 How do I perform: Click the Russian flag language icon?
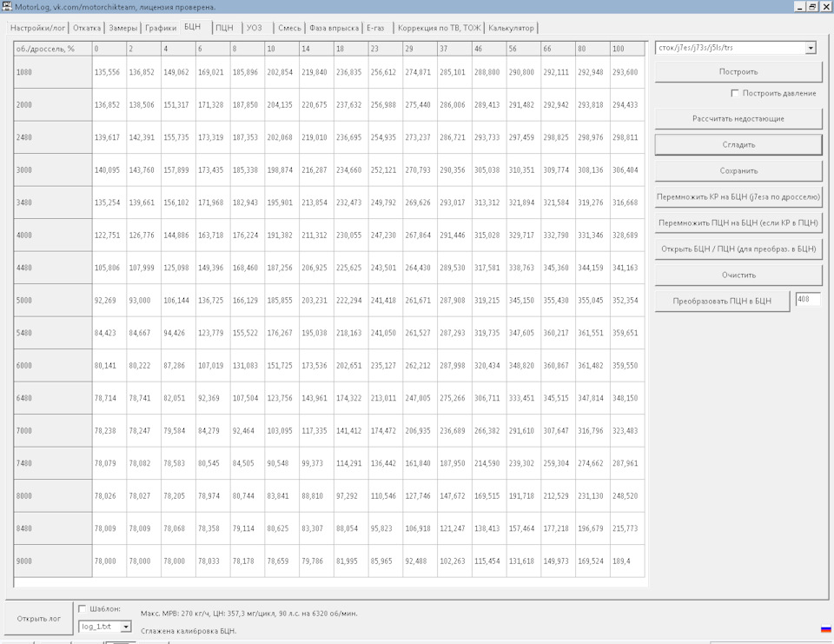825,629
